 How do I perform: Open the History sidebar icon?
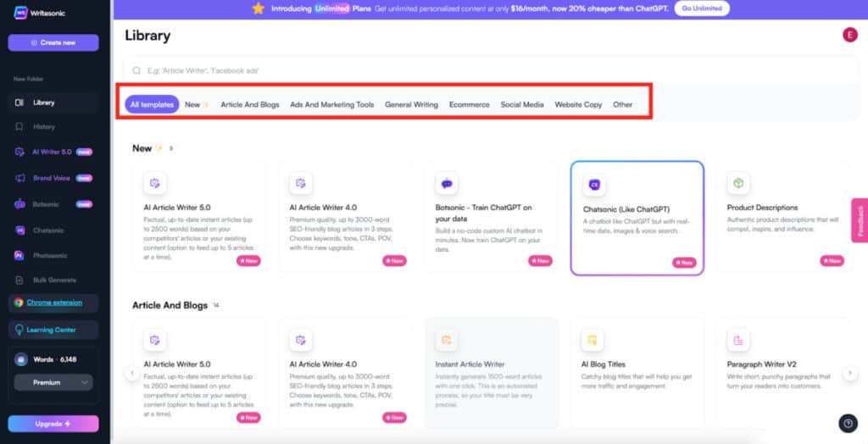(19, 127)
